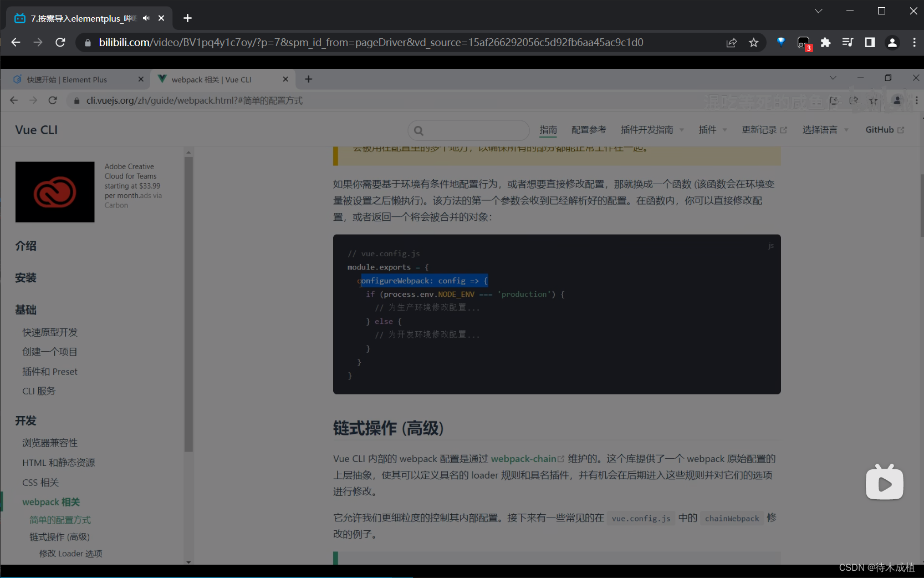Click the 链式操作 (高级) heading
The height and width of the screenshot is (578, 924).
point(389,428)
